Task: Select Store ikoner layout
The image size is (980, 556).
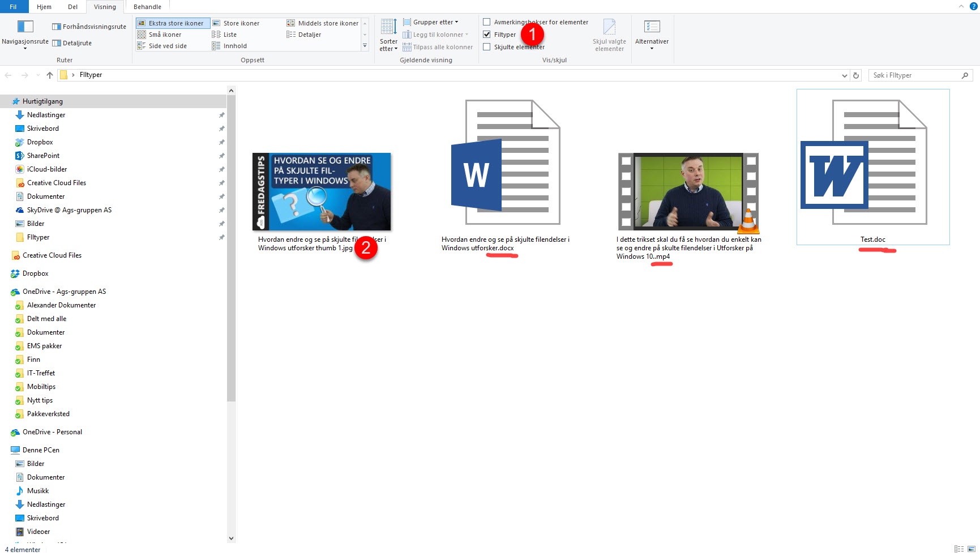Action: [236, 23]
